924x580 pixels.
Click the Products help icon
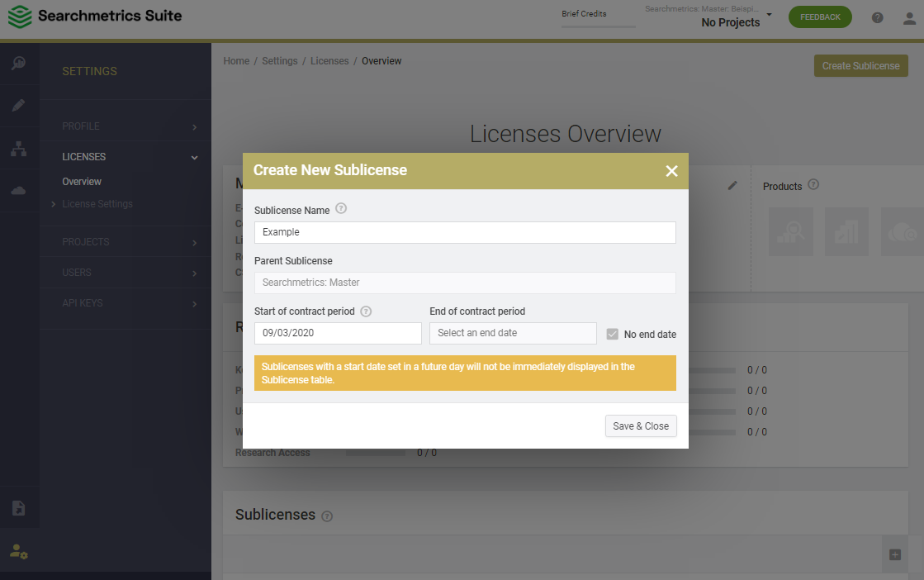[x=813, y=184]
